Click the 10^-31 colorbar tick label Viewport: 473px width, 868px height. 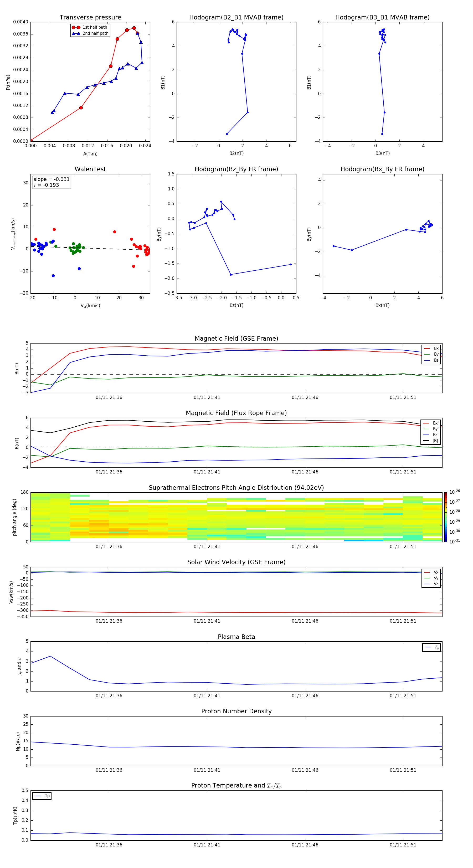click(x=455, y=542)
